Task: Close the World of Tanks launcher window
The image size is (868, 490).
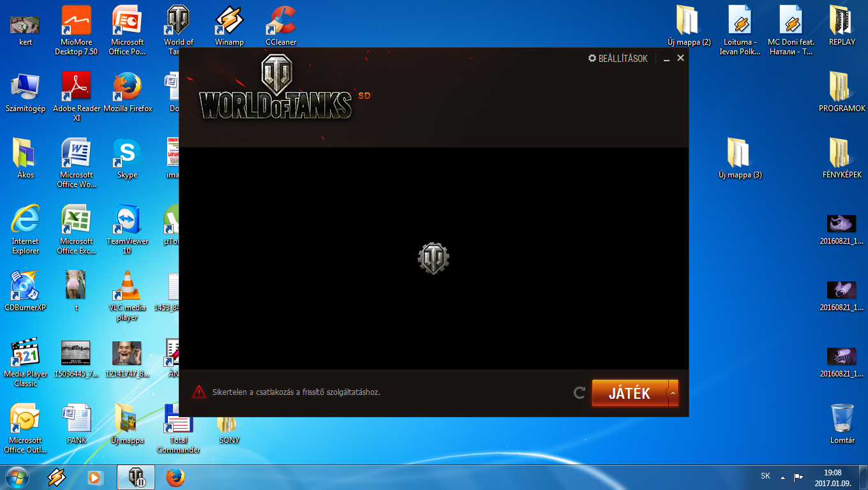Action: [680, 58]
